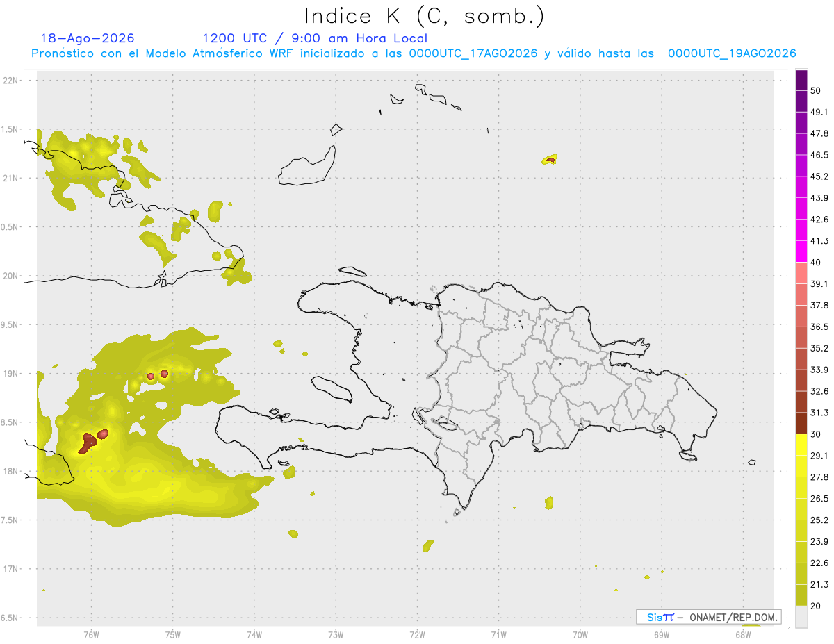Screen dimensions: 834x644
Task: Click the legend value "37.8"
Action: point(819,306)
